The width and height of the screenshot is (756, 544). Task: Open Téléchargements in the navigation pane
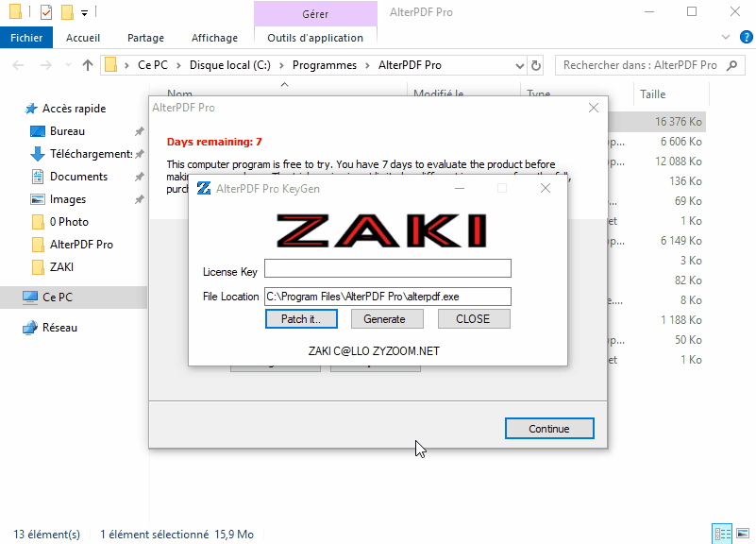point(92,154)
